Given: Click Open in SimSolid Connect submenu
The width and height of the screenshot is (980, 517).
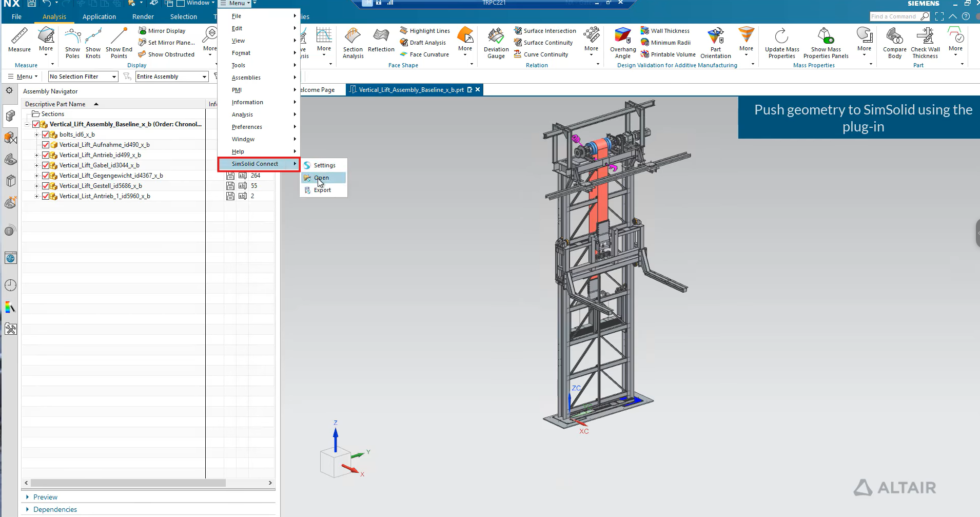Looking at the screenshot, I should (x=323, y=178).
